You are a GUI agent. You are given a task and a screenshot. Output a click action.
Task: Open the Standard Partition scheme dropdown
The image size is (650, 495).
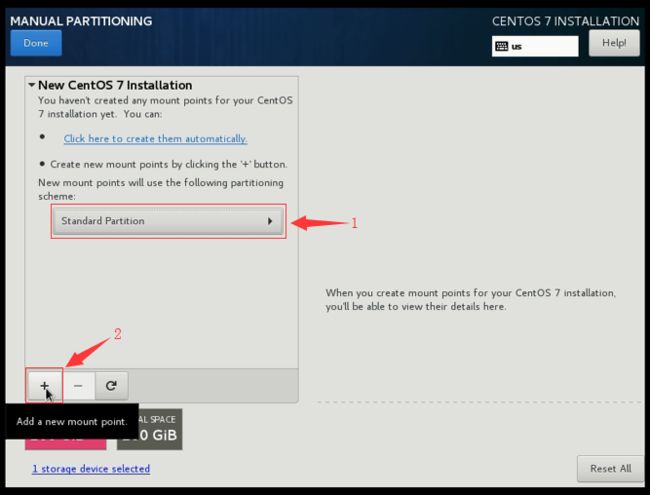[168, 221]
